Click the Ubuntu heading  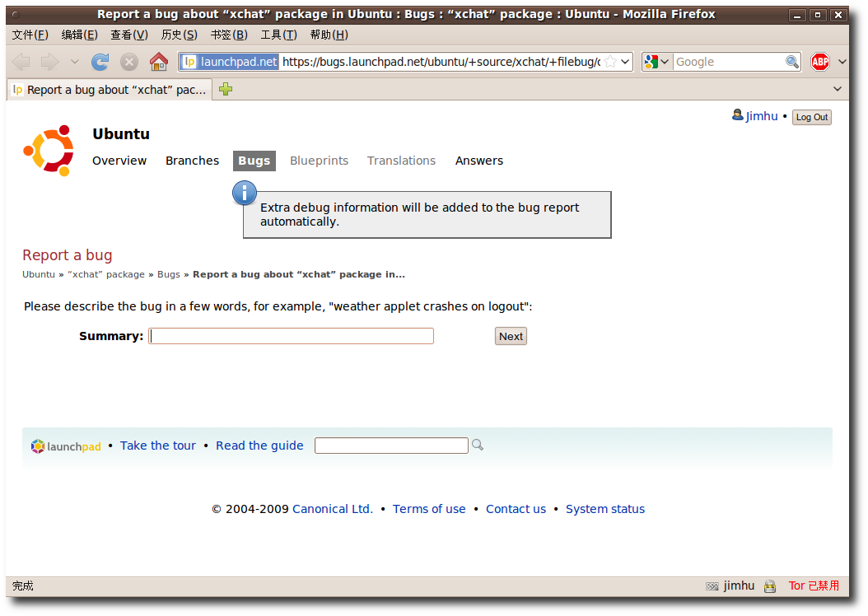(x=121, y=134)
